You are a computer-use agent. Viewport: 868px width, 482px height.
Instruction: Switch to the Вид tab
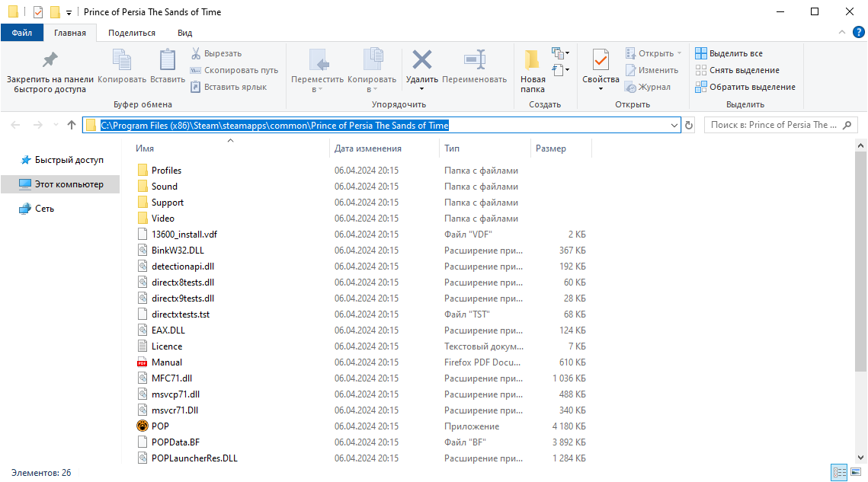pos(185,33)
